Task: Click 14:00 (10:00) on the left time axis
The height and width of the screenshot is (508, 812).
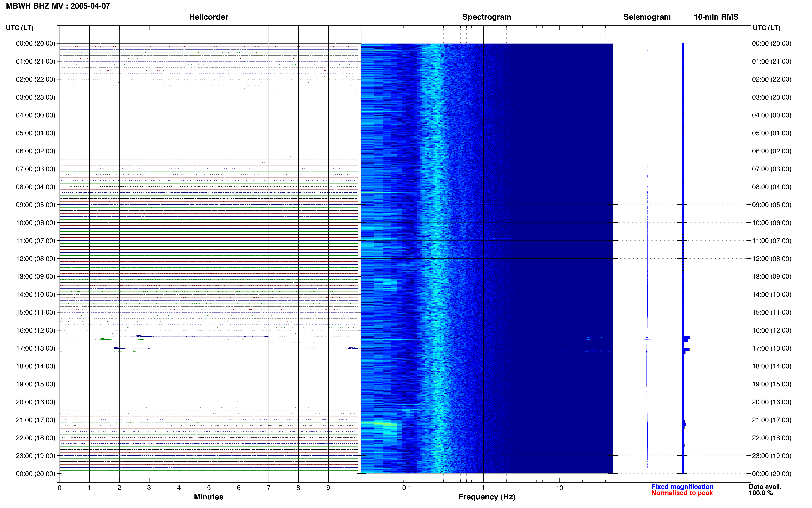Action: 36,295
